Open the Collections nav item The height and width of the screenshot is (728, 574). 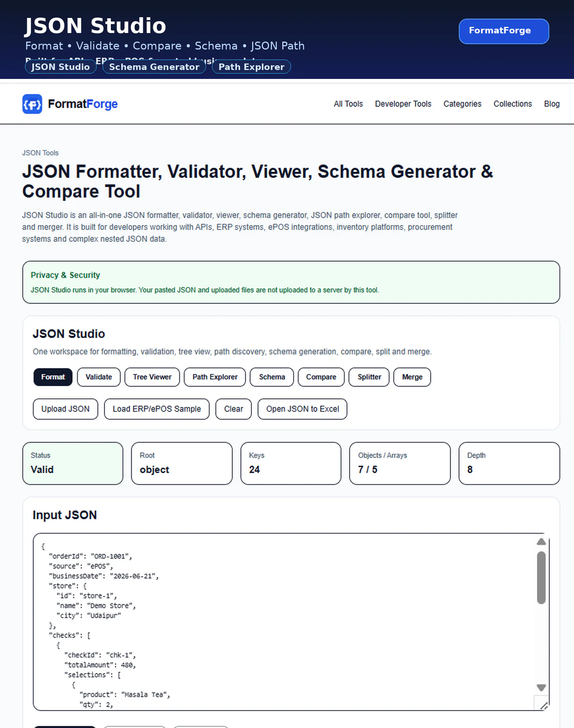click(513, 104)
